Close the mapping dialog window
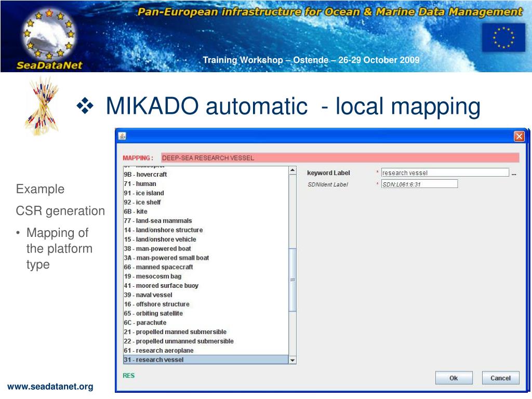The height and width of the screenshot is (399, 532). [x=519, y=137]
